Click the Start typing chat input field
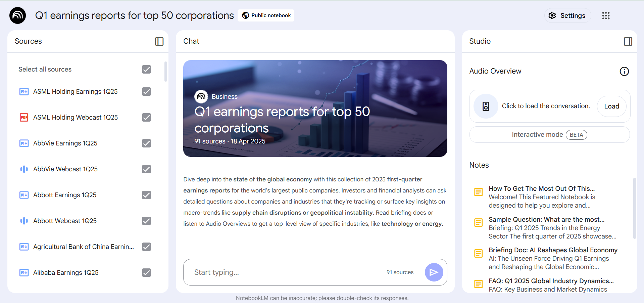 (285, 272)
